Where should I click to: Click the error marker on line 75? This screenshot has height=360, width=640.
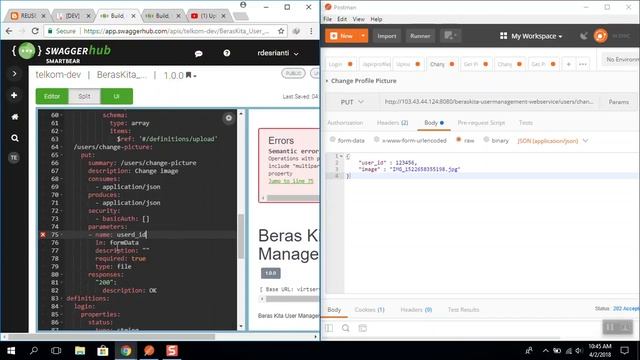pos(43,235)
